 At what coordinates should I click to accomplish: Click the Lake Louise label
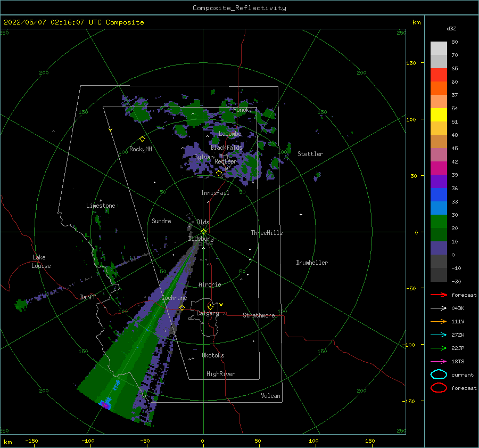point(41,262)
